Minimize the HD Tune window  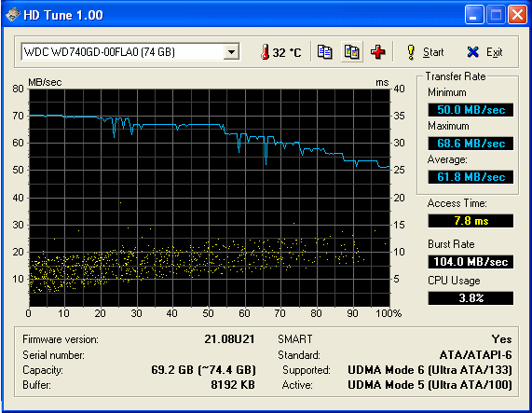[x=474, y=15]
